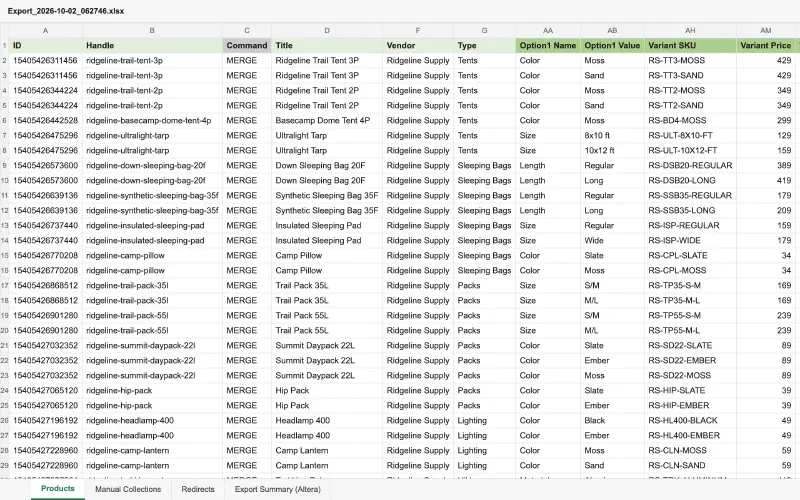This screenshot has width=800, height=500.
Task: Select option value Wide
Action: tap(612, 240)
